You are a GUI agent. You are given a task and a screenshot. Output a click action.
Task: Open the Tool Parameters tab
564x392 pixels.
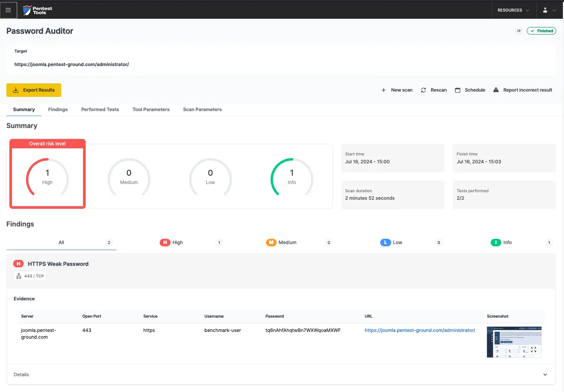pos(151,110)
